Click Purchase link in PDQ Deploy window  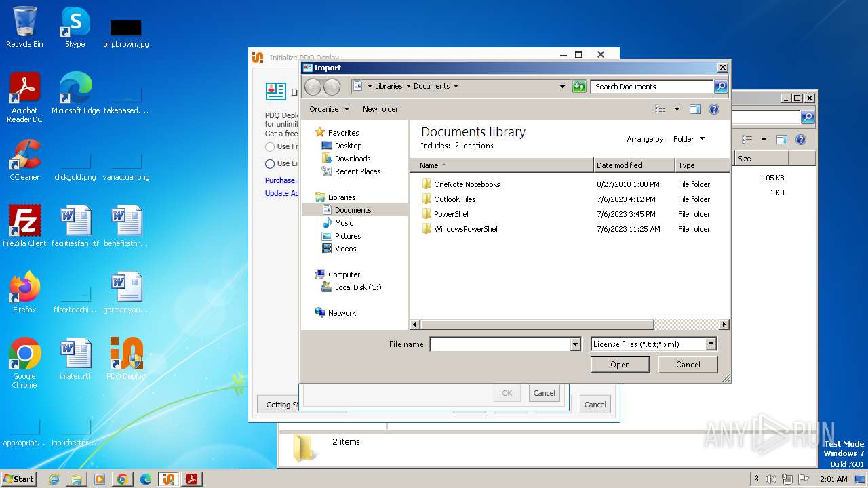(280, 180)
